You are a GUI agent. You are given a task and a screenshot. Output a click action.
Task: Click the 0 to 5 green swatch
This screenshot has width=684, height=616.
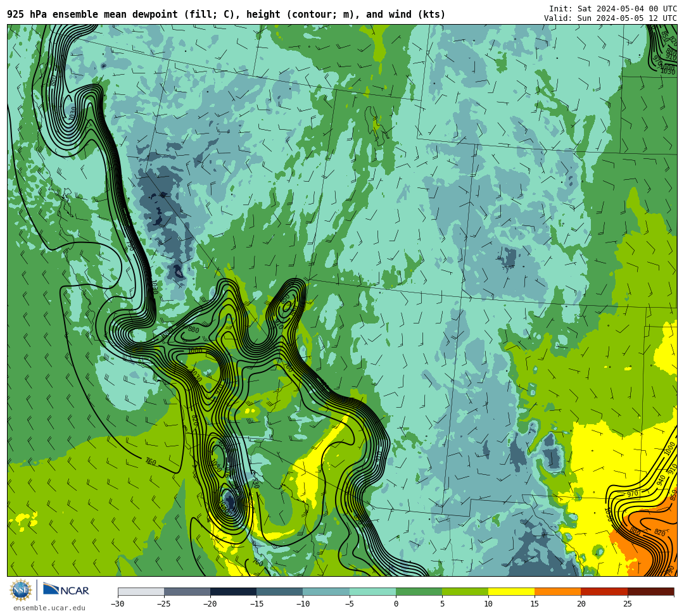419,591
